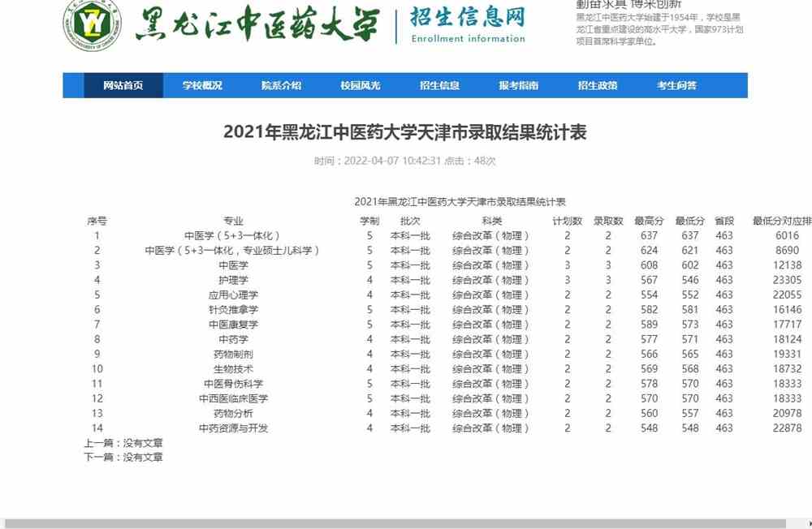Viewport: 812px width, 529px height.
Task: Open 网站首页 in the navigation bar
Action: [x=123, y=85]
